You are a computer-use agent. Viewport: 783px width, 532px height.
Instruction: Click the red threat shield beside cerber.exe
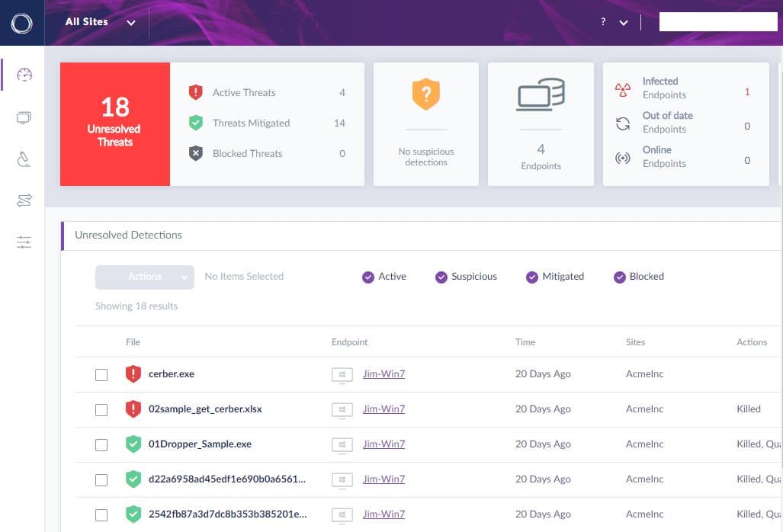(x=133, y=373)
